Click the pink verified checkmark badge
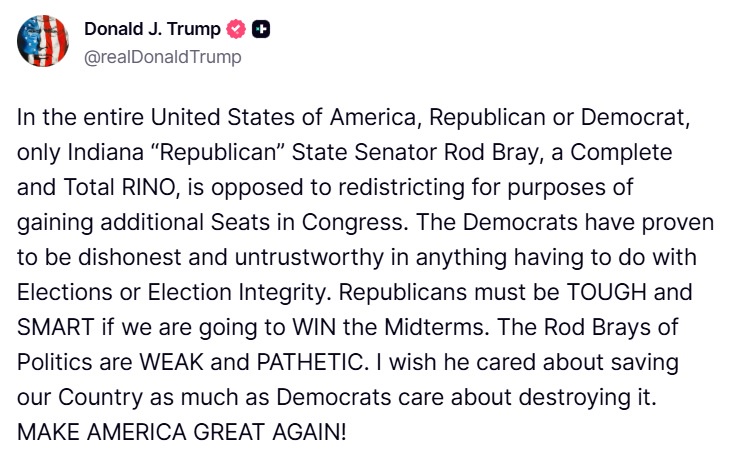Viewport: 729px width, 457px height. tap(238, 30)
